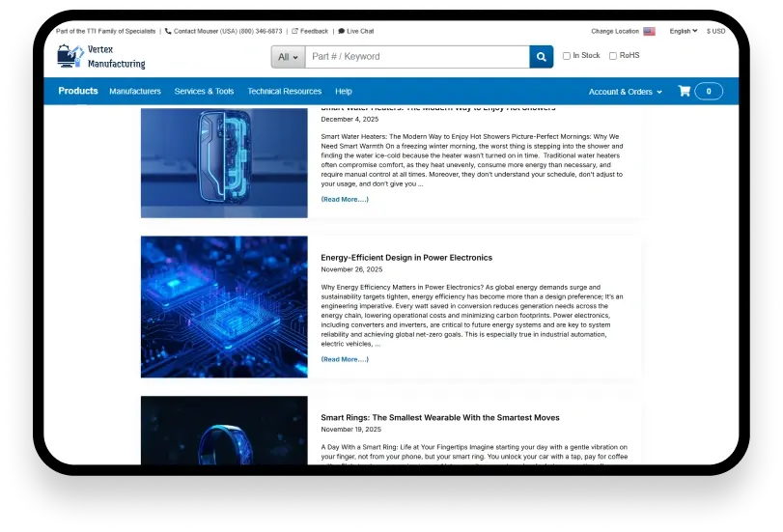783x532 pixels.
Task: Click the date 'November 19, 2025'
Action: [x=350, y=429]
